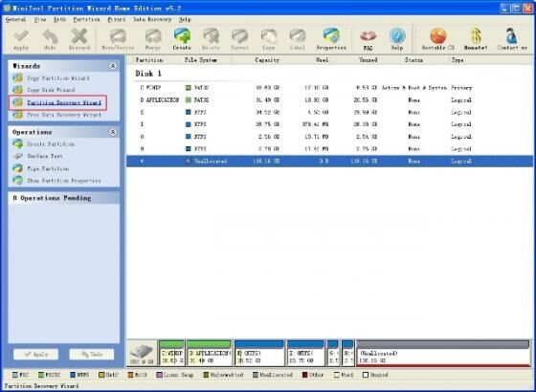Open Properties from the toolbar
Image resolution: width=536 pixels, height=392 pixels.
click(x=331, y=36)
